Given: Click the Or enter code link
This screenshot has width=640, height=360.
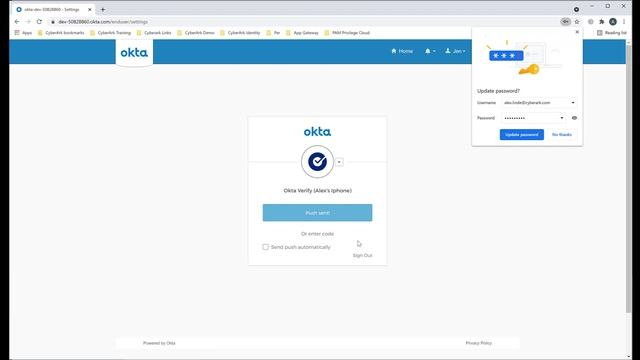Looking at the screenshot, I should pos(317,234).
